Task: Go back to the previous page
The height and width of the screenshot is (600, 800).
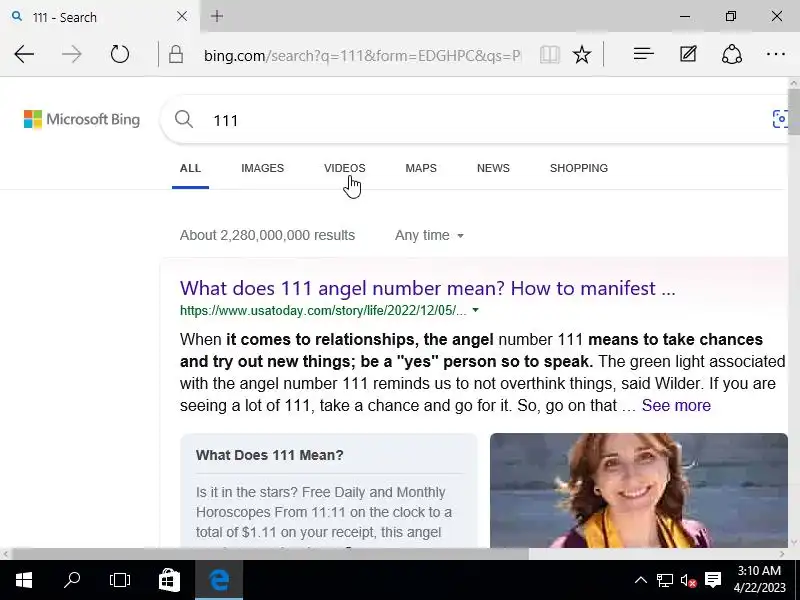Action: [24, 54]
